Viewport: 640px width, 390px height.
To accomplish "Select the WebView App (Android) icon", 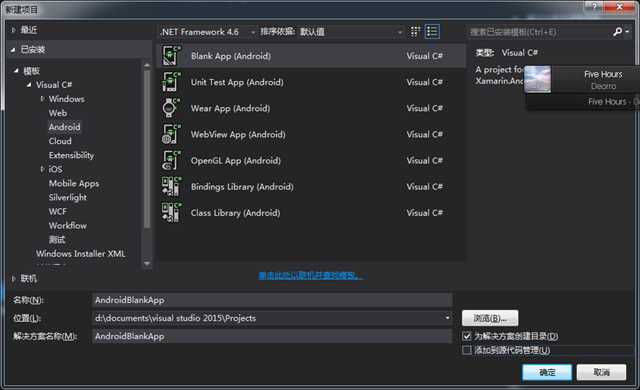I will click(x=171, y=134).
